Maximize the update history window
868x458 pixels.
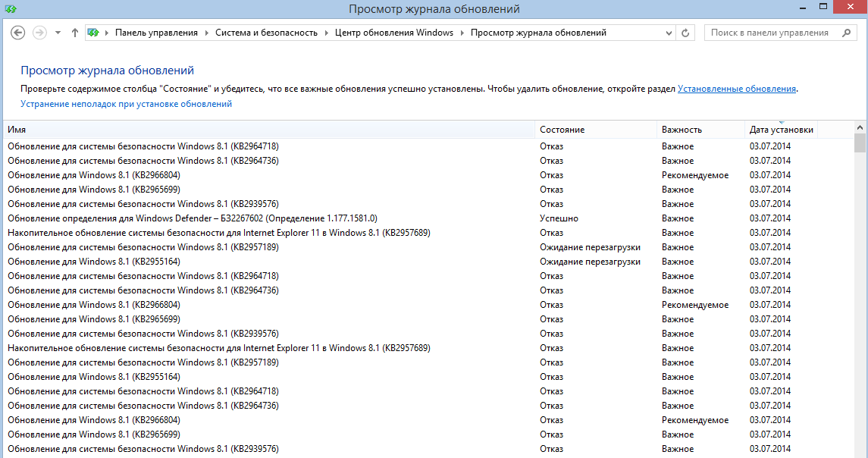coord(823,7)
